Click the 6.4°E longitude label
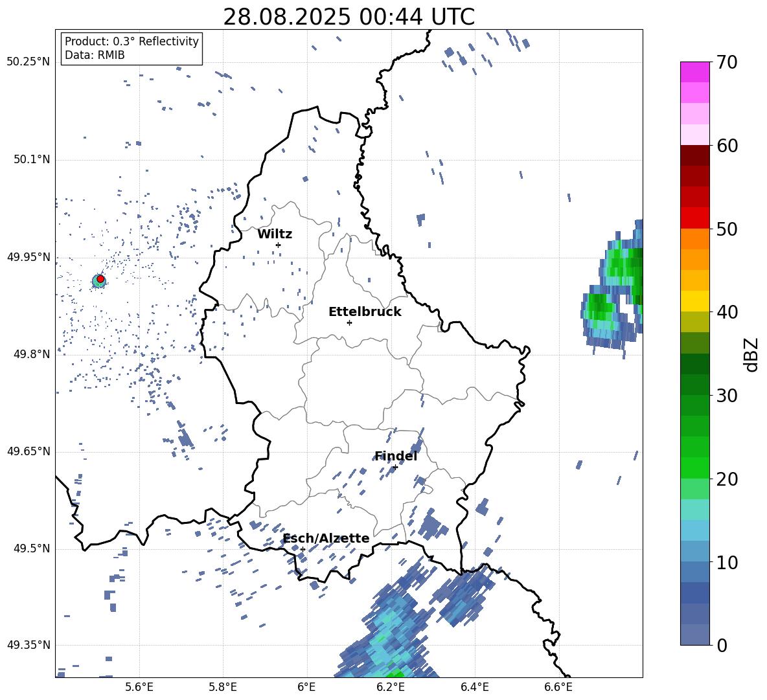 click(474, 687)
